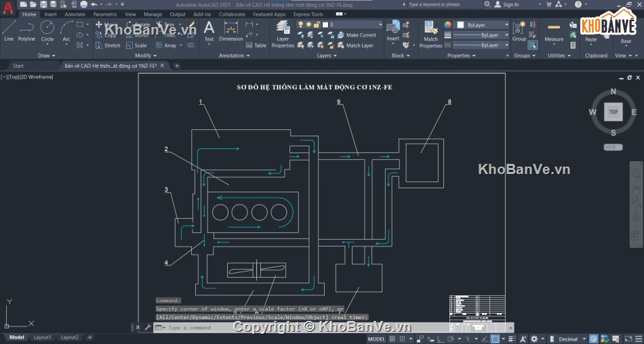The height and width of the screenshot is (344, 644).
Task: Open the Annotate ribbon tab
Action: [75, 14]
